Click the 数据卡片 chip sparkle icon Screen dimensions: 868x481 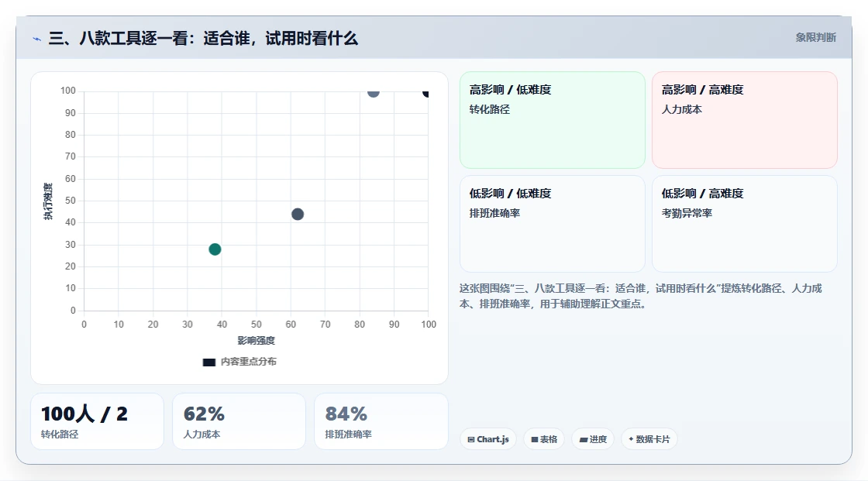coord(631,439)
